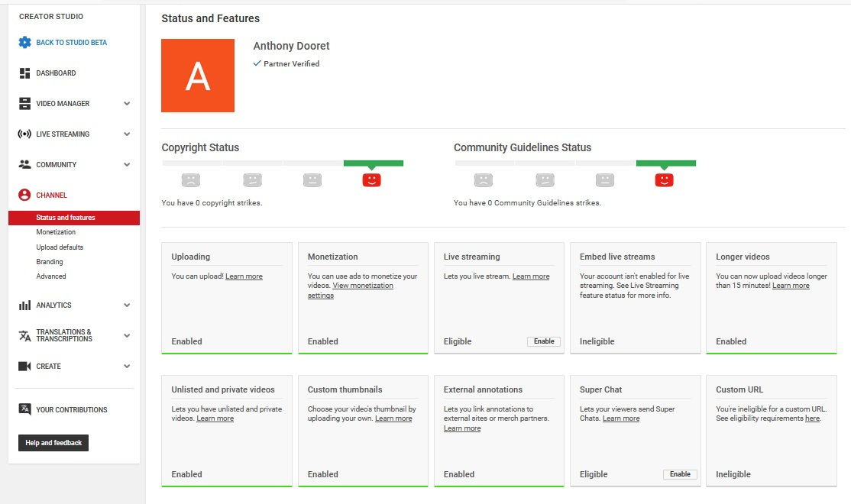Click the Eligible status in Super Chat card
The image size is (851, 504).
point(594,474)
